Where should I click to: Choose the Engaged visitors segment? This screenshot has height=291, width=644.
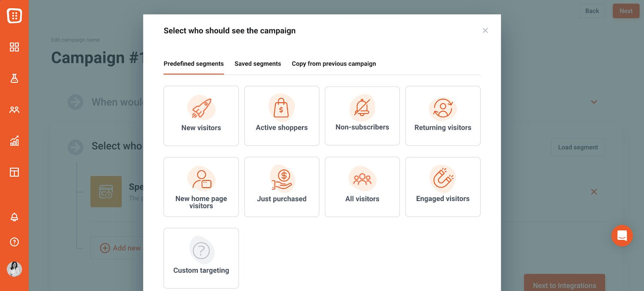[x=443, y=187]
